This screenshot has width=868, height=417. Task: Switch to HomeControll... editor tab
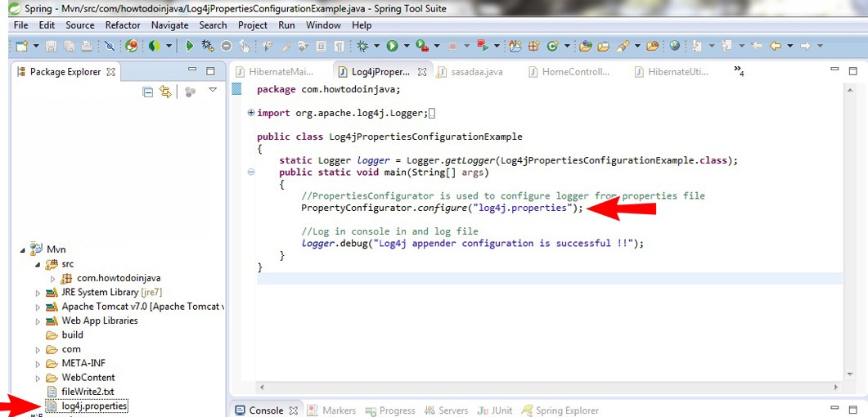(x=569, y=71)
